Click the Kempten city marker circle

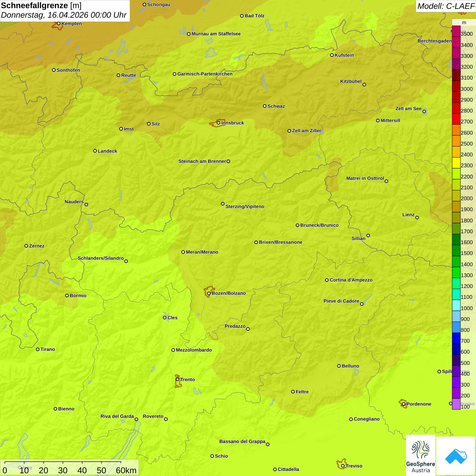coord(58,23)
